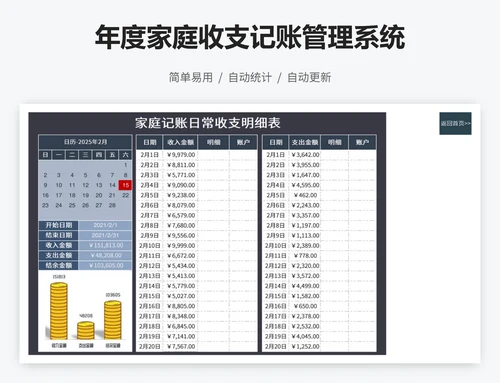
Task: Select expense cell ¥1,252.00
Action: pyautogui.click(x=305, y=347)
